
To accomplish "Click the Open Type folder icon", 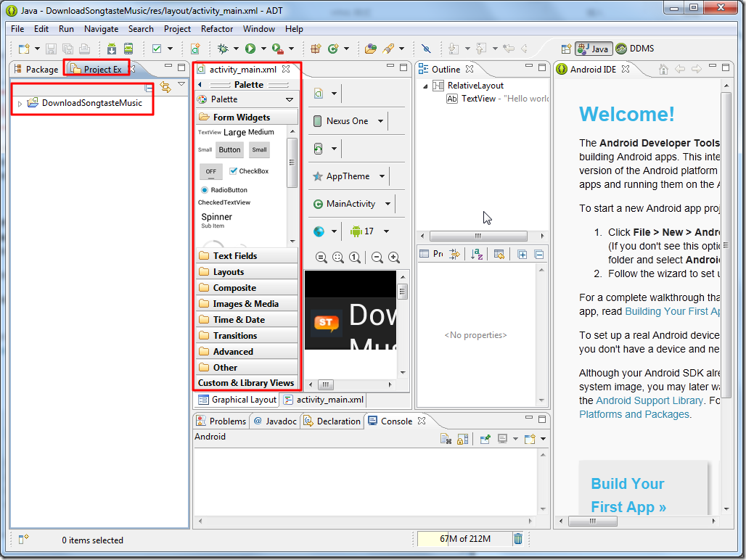I will [x=371, y=49].
